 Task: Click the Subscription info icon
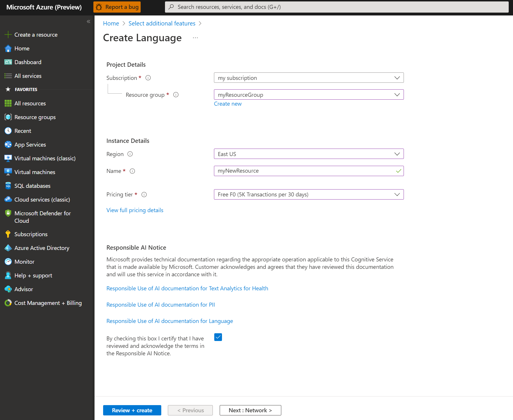click(148, 78)
